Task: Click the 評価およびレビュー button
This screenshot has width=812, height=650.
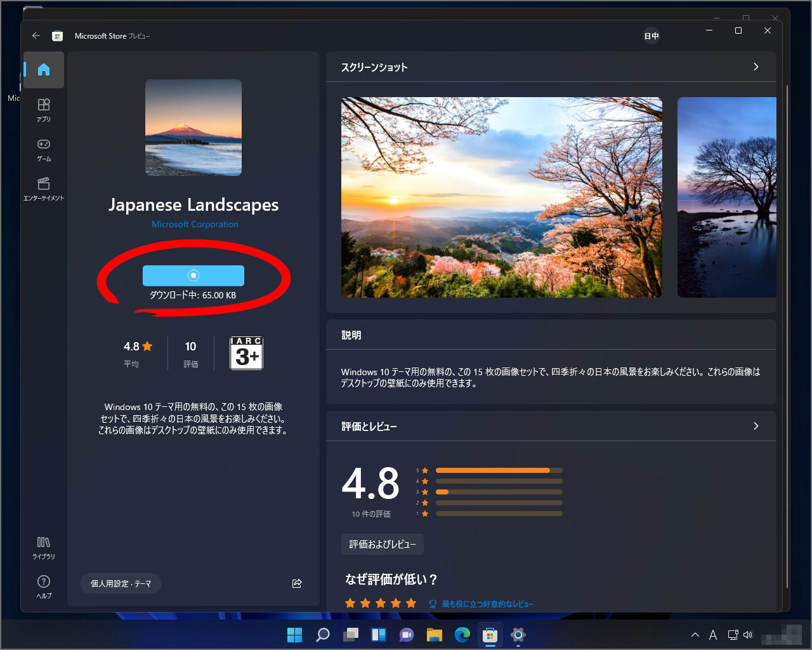Action: pyautogui.click(x=383, y=544)
